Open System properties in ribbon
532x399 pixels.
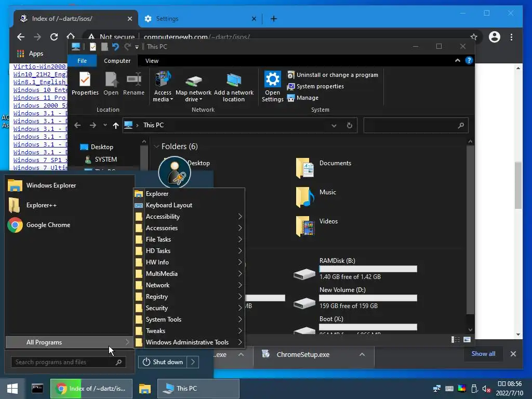315,86
